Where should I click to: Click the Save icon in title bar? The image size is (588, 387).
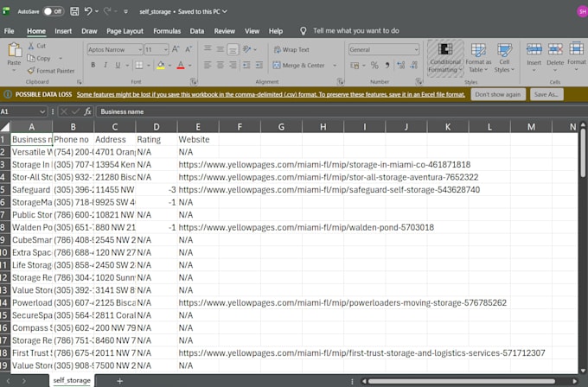(x=74, y=11)
